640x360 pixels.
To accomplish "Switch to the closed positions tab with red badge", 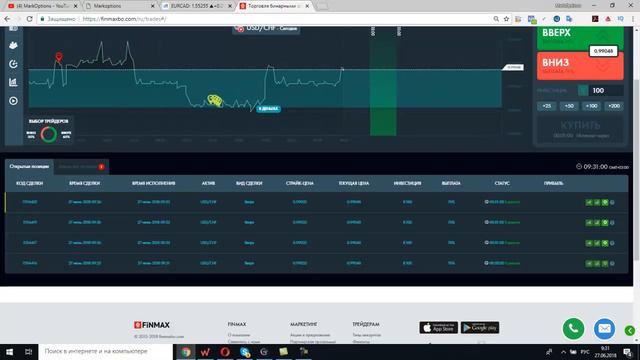I will click(81, 167).
